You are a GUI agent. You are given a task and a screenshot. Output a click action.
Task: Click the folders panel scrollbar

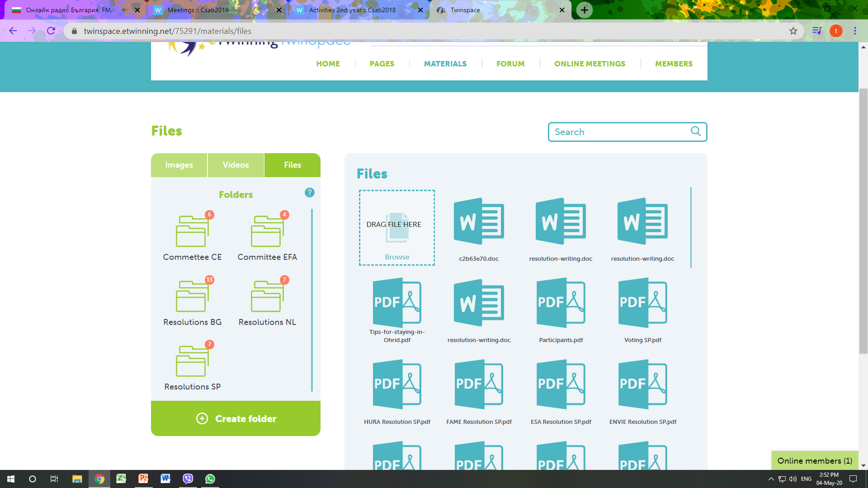(312, 300)
